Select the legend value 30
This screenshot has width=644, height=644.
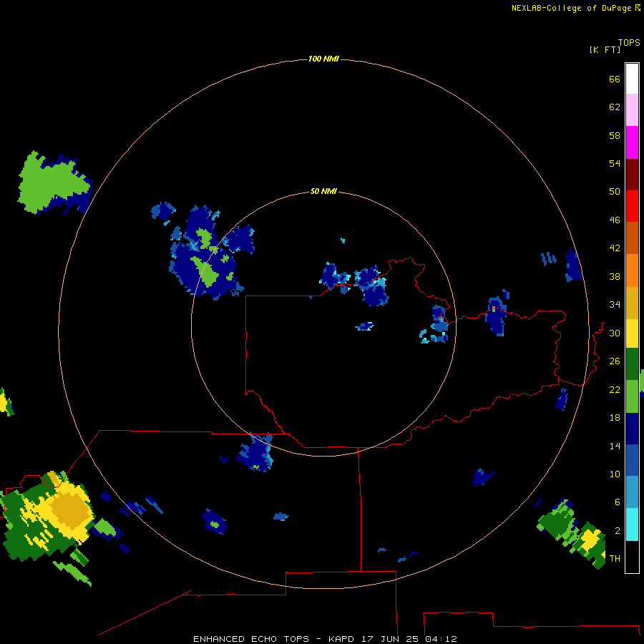point(615,333)
